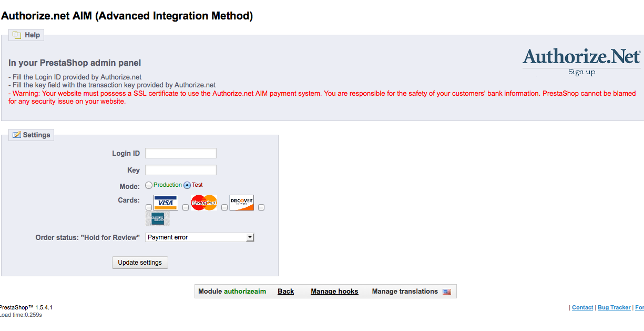Image resolution: width=644 pixels, height=331 pixels.
Task: Click the authorizeaim module name text
Action: click(245, 292)
